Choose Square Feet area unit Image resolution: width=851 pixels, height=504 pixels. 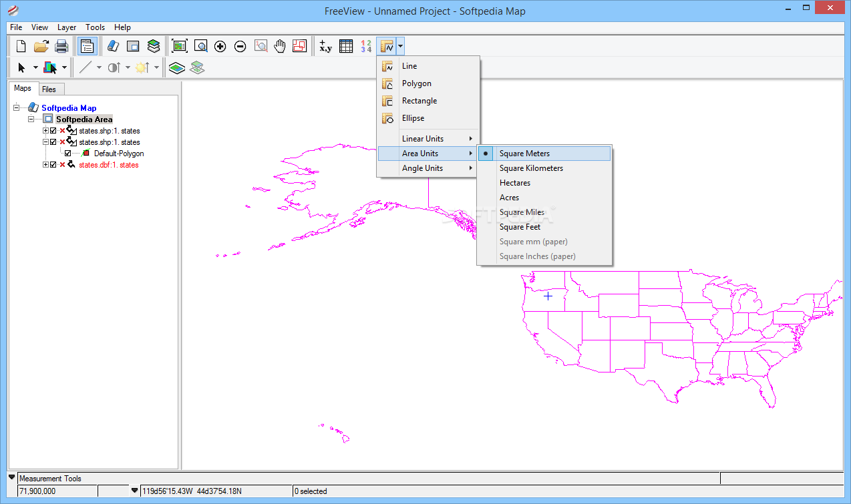coord(544,227)
